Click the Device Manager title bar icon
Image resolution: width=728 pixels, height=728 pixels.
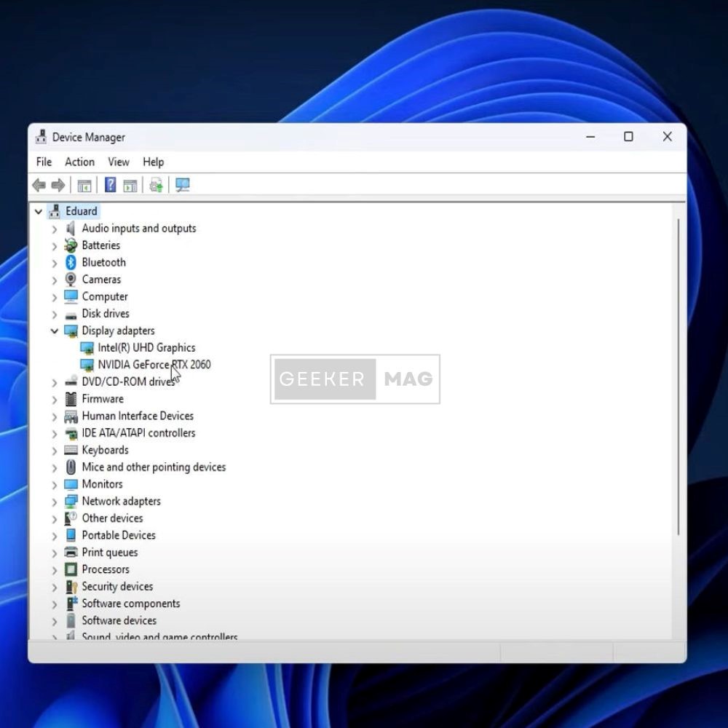click(41, 137)
